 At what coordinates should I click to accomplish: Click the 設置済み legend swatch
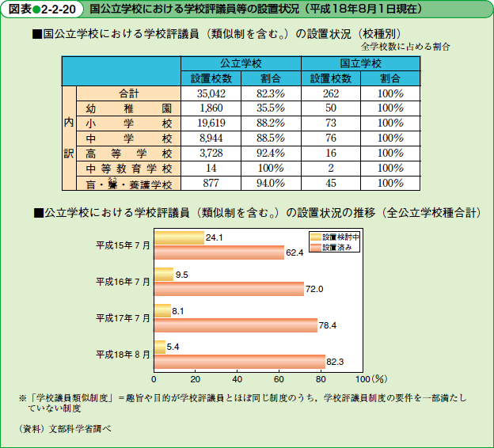[x=316, y=247]
